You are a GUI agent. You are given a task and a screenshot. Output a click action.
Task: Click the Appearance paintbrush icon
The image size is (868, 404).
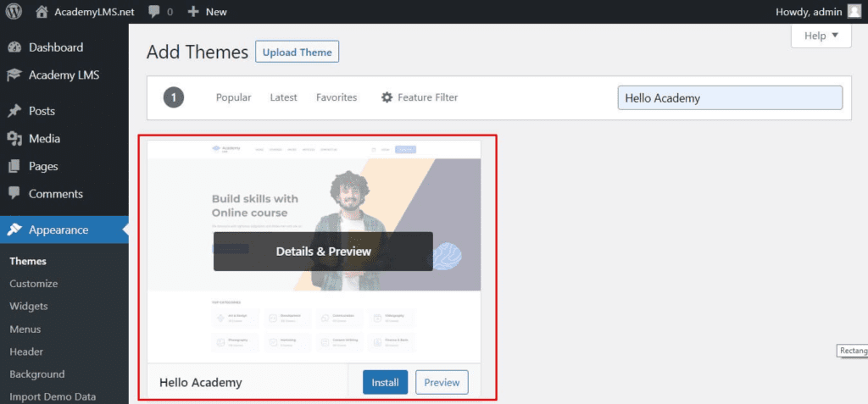14,230
